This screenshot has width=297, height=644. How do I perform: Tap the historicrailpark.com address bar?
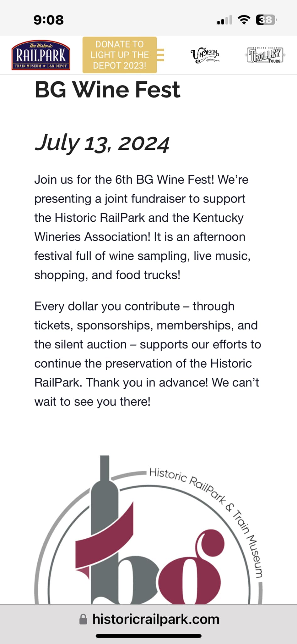tap(155, 619)
